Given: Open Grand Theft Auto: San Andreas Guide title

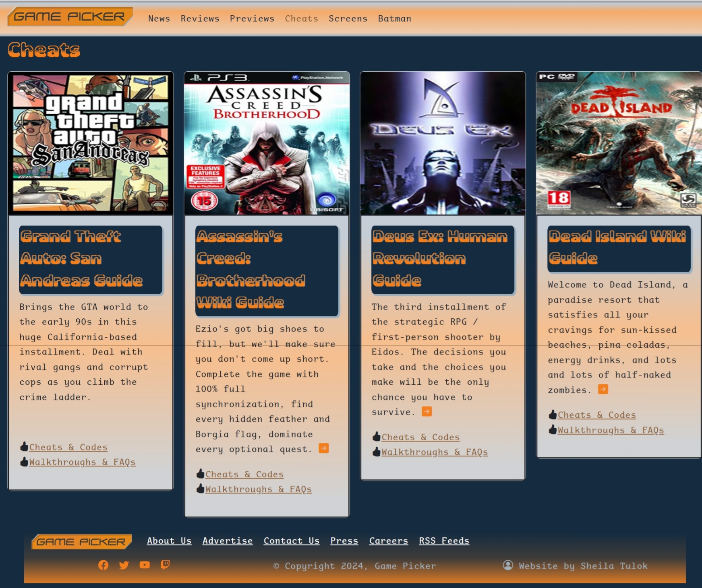Looking at the screenshot, I should point(91,260).
